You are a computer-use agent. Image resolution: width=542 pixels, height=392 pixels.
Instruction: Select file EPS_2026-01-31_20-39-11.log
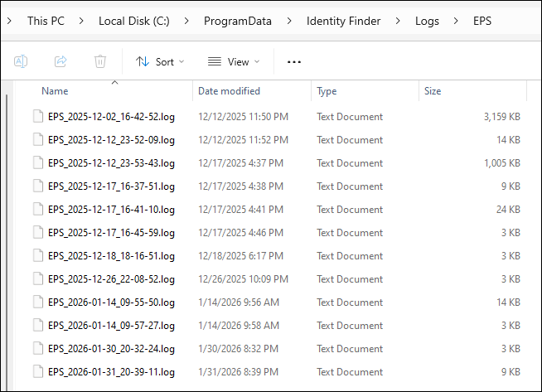coord(111,372)
